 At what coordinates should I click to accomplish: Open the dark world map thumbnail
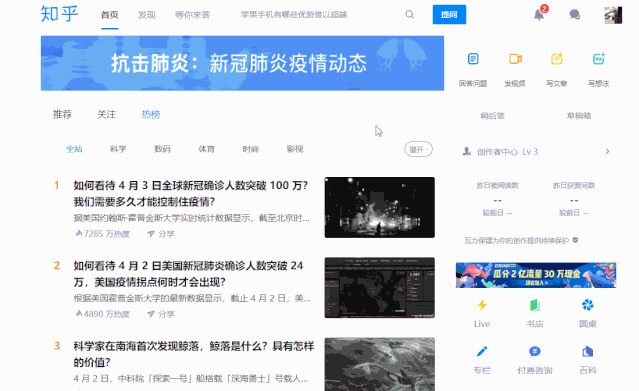379,287
